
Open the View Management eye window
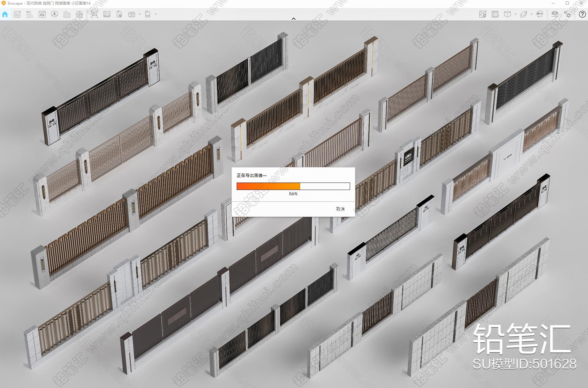point(42,14)
